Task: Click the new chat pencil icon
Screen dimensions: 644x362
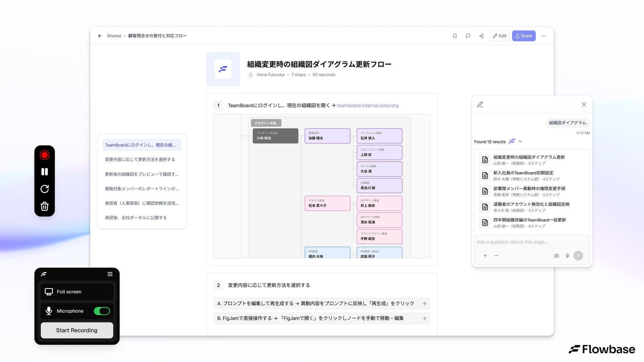Action: pyautogui.click(x=480, y=104)
